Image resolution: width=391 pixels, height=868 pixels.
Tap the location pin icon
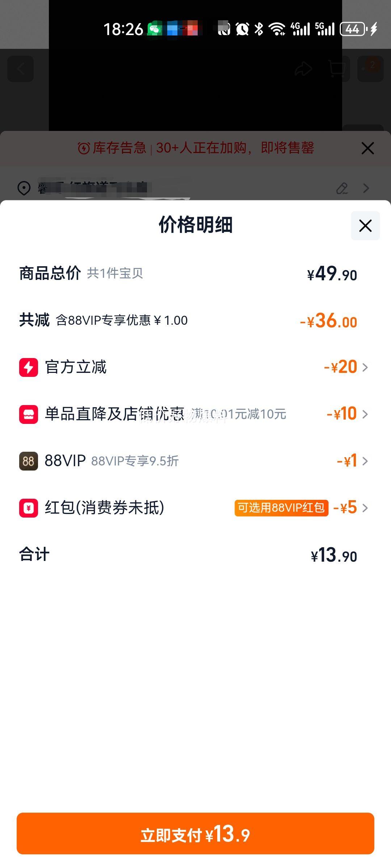(24, 188)
